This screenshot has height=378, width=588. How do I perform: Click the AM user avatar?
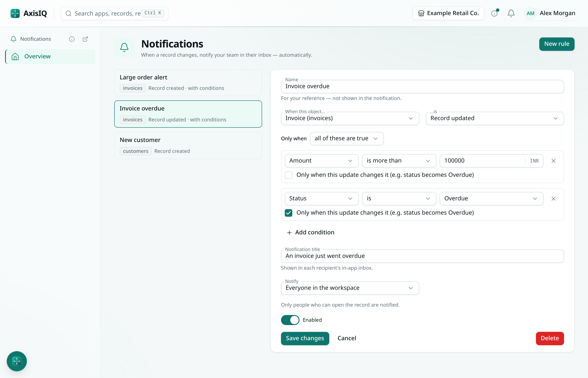(x=530, y=13)
